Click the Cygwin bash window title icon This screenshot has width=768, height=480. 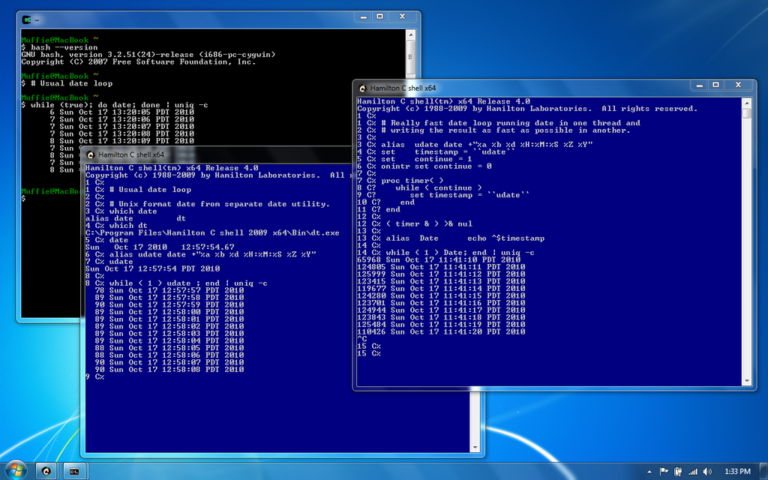click(x=26, y=20)
